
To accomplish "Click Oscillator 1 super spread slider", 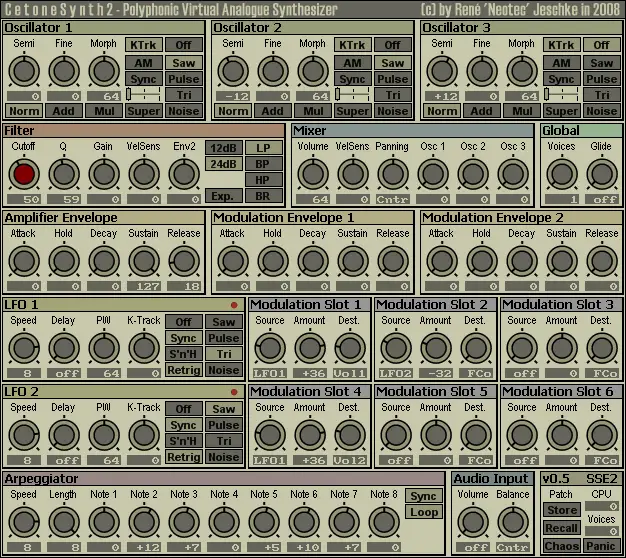I will click(144, 94).
